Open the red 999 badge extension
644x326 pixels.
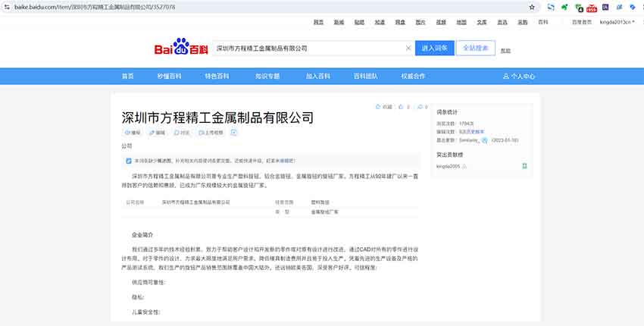(x=592, y=8)
